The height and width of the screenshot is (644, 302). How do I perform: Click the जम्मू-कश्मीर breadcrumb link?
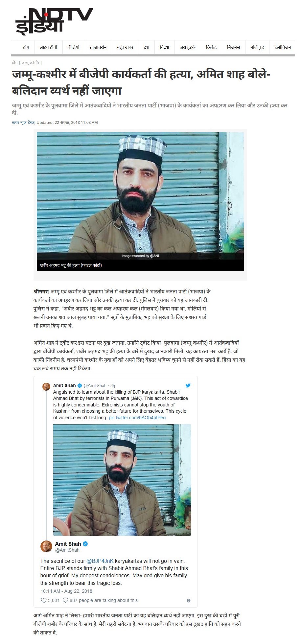coord(30,62)
